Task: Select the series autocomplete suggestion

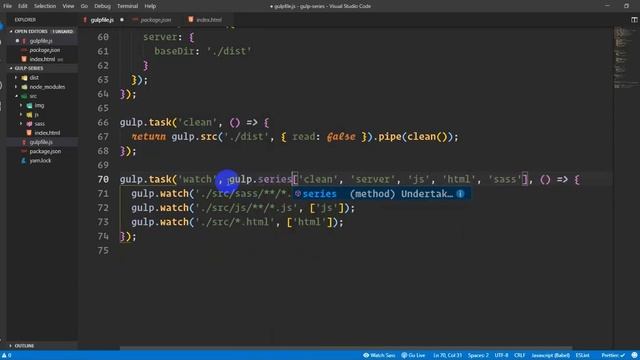Action: coord(382,194)
